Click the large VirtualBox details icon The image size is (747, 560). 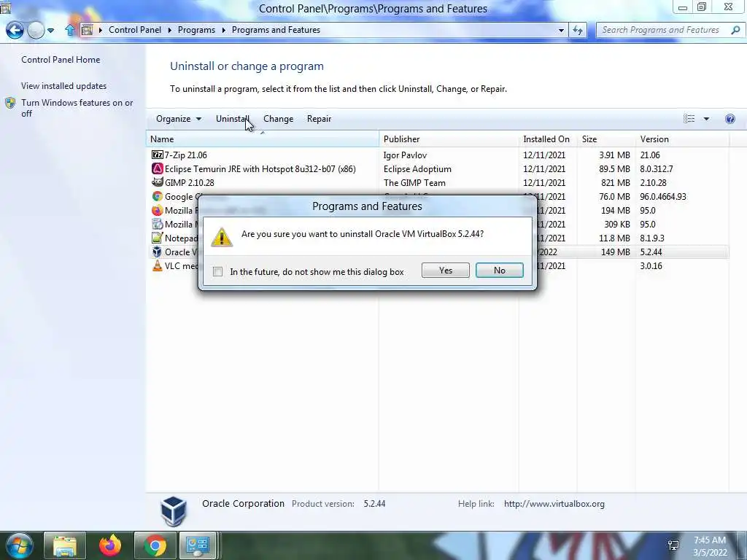point(174,510)
